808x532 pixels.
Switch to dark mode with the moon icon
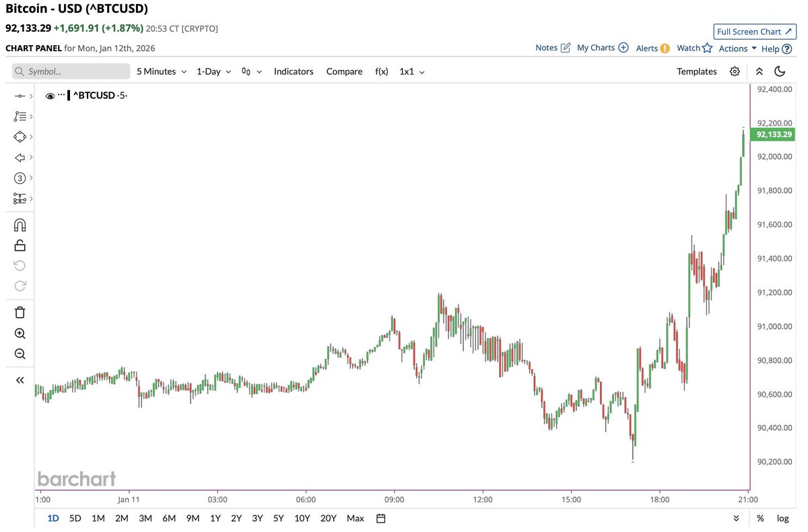click(x=780, y=71)
